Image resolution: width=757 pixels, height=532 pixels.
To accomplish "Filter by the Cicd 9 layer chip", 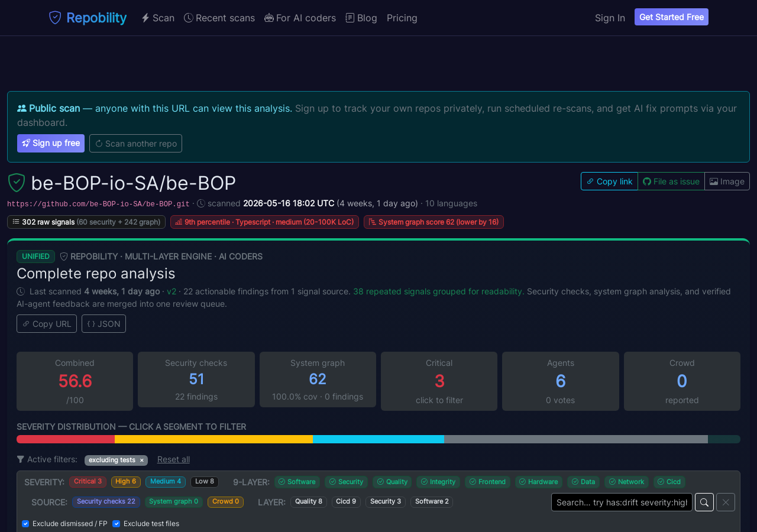I will tap(346, 502).
